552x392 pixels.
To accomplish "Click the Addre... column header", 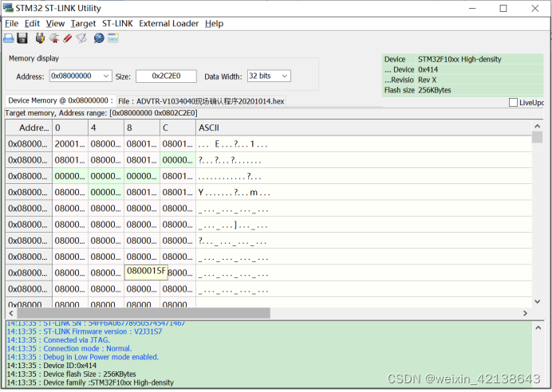I will (29, 127).
